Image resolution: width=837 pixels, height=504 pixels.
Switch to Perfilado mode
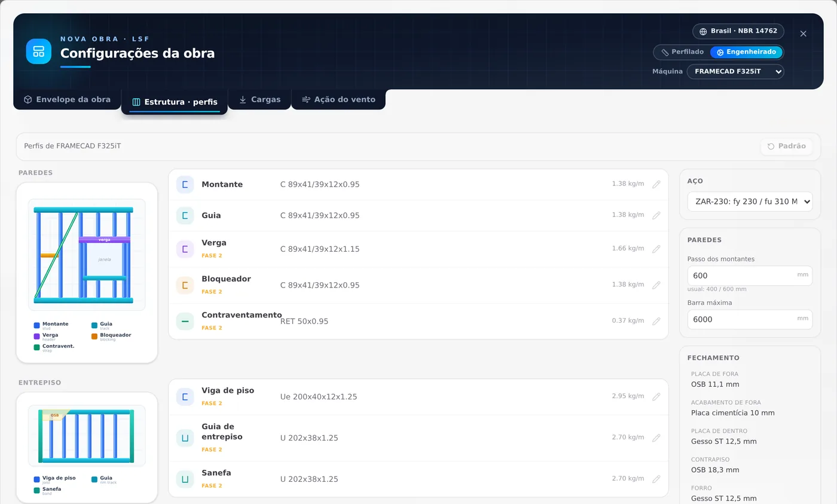[682, 52]
